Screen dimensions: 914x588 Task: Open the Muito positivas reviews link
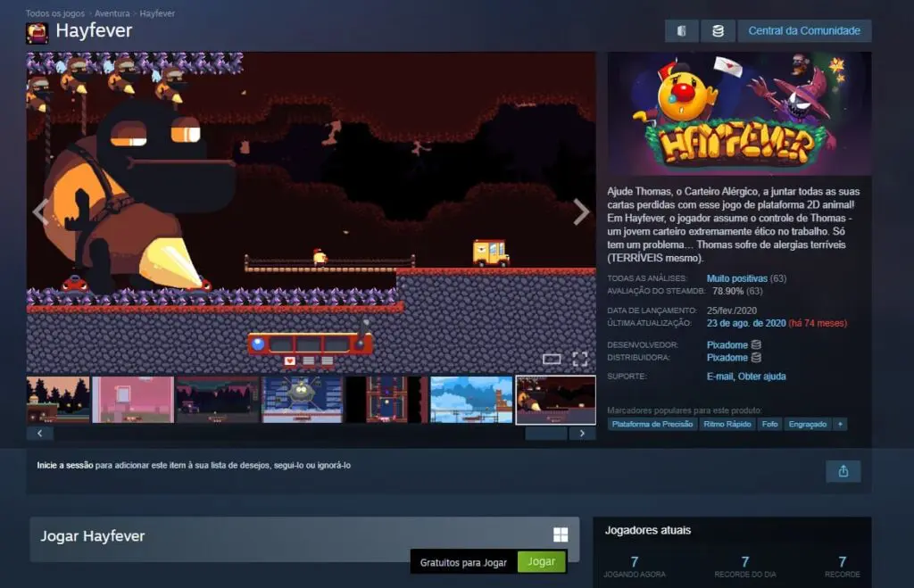tap(736, 278)
